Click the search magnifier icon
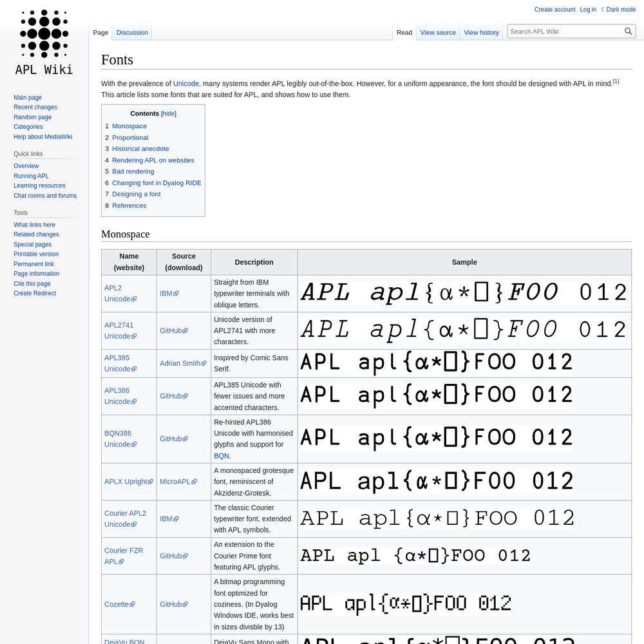644x644 pixels. 628,31
